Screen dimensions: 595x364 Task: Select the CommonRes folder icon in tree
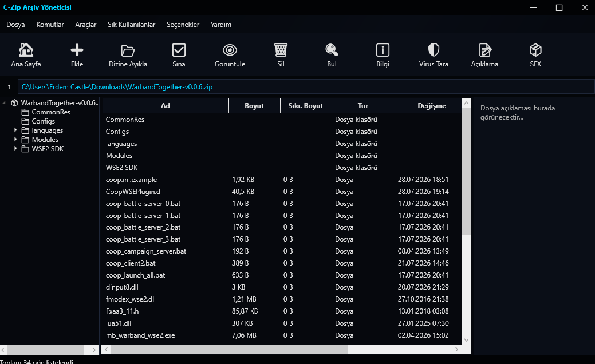click(25, 112)
